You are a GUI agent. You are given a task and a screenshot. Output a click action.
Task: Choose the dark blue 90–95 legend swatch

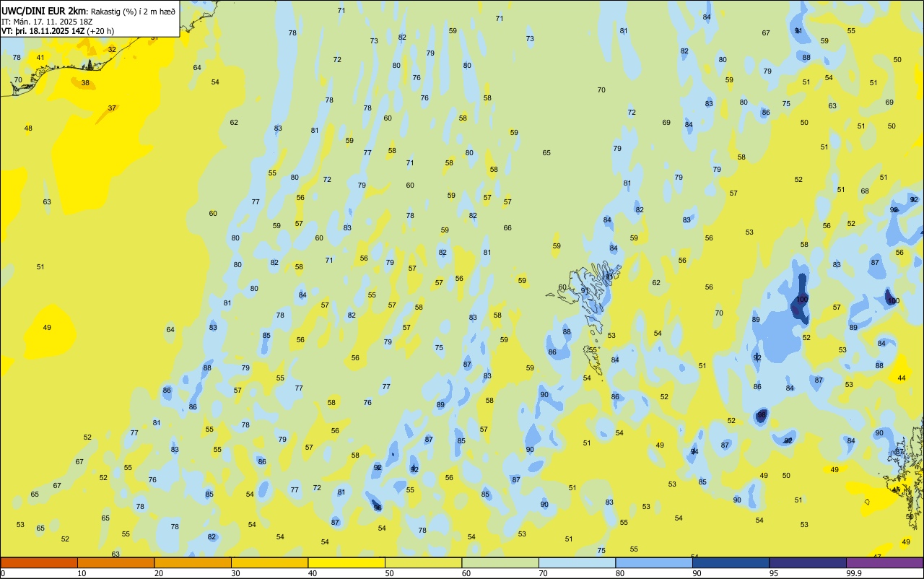click(x=731, y=562)
